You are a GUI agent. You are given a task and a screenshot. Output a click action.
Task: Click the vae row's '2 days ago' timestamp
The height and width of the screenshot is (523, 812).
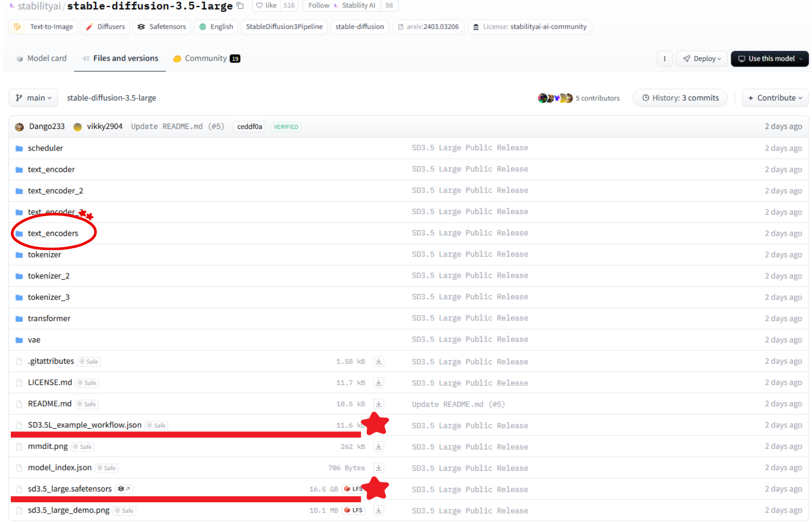(x=783, y=339)
